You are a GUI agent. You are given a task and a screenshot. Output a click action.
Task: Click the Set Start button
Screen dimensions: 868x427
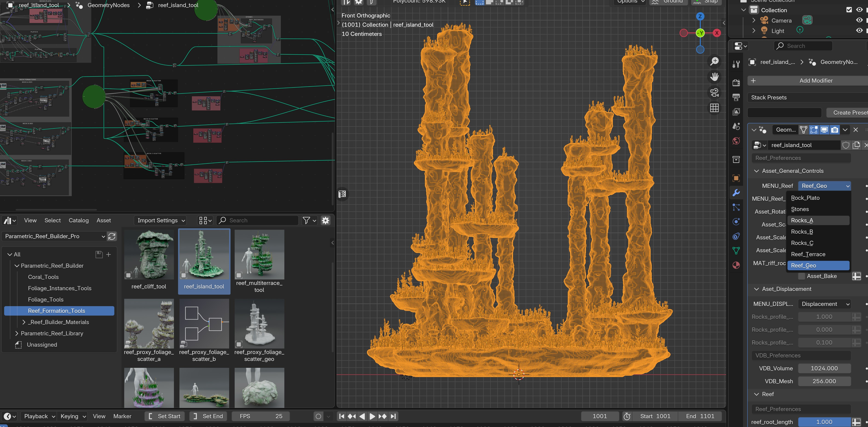tap(165, 416)
